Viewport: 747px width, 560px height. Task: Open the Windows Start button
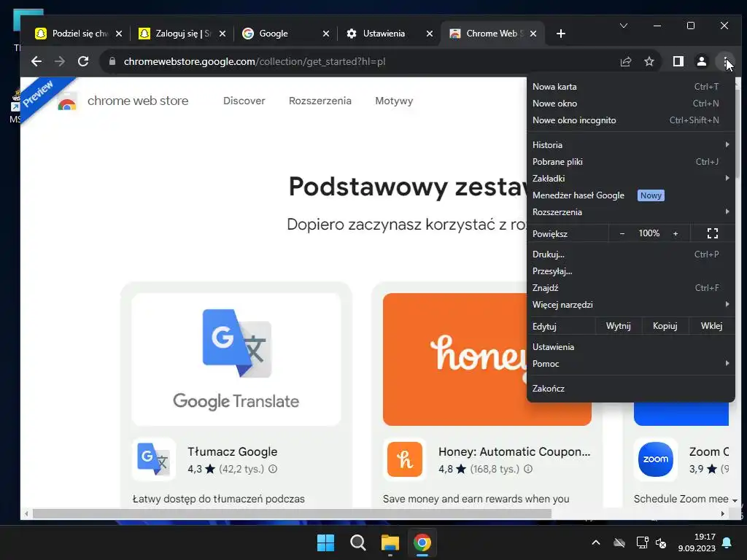(326, 542)
